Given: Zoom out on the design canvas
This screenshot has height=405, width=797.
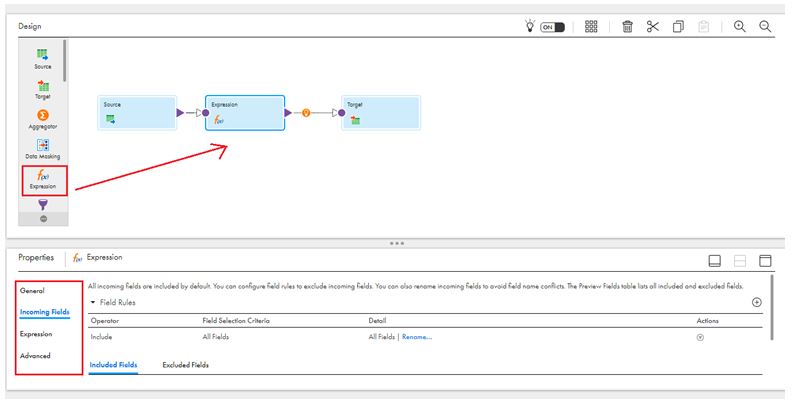Looking at the screenshot, I should (x=765, y=26).
